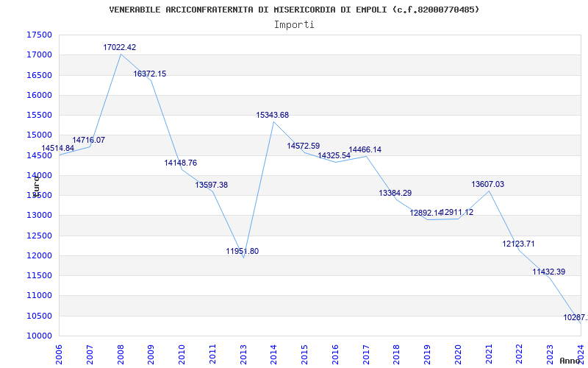Click y-axis tick label 14500
Screen dimensions: 588x368
click(x=39, y=155)
